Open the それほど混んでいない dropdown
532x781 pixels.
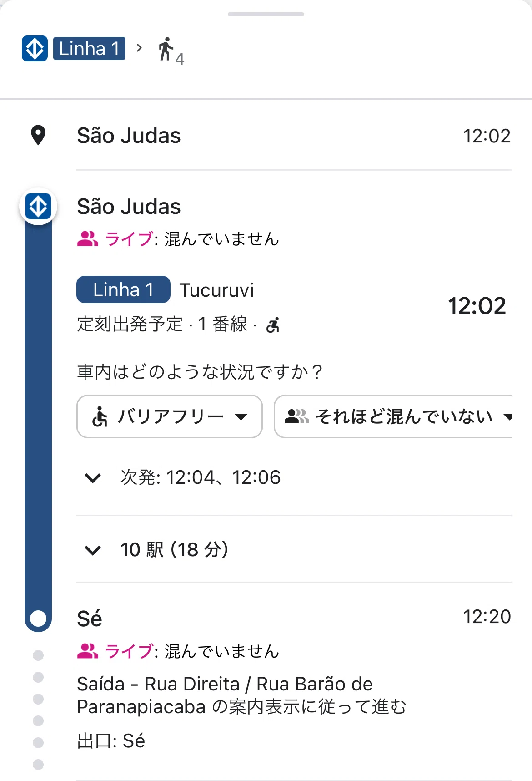[x=393, y=416]
